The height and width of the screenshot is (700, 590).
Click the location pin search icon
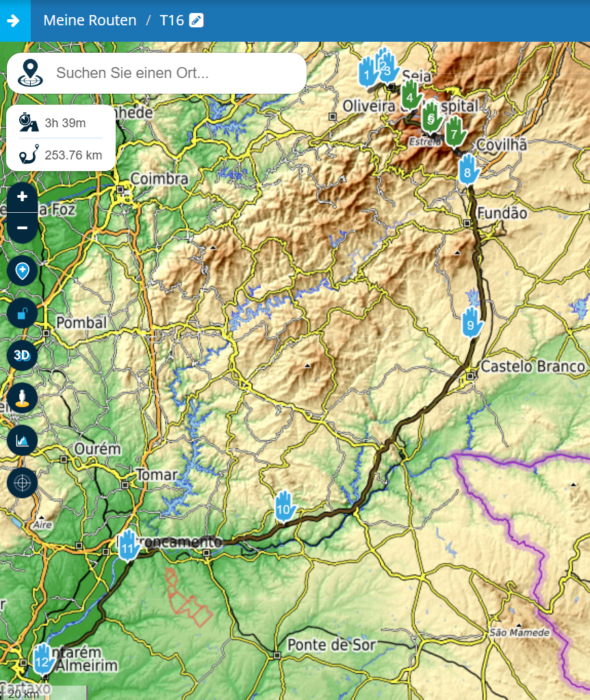pyautogui.click(x=30, y=73)
